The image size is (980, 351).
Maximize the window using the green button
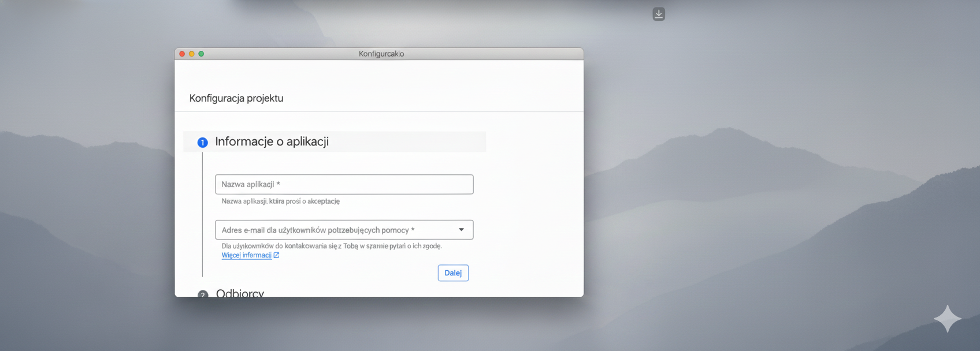click(201, 54)
